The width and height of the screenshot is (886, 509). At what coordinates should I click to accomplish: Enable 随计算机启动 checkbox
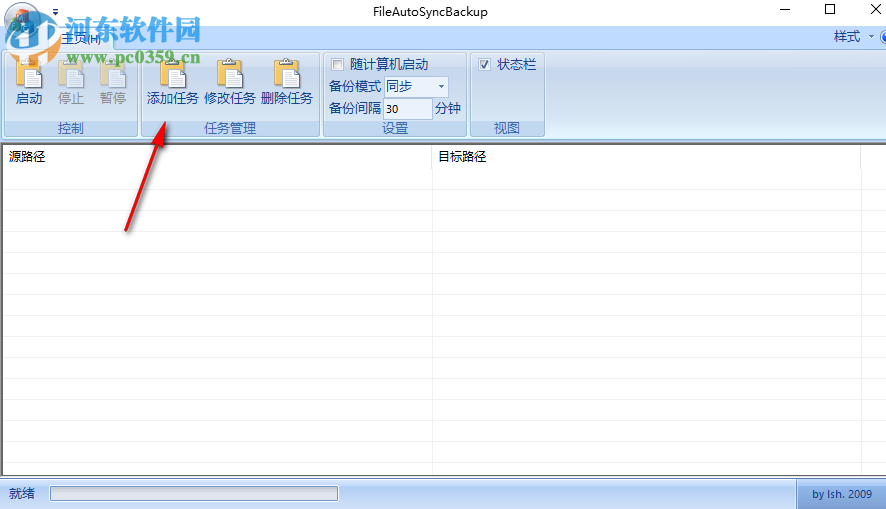click(337, 64)
